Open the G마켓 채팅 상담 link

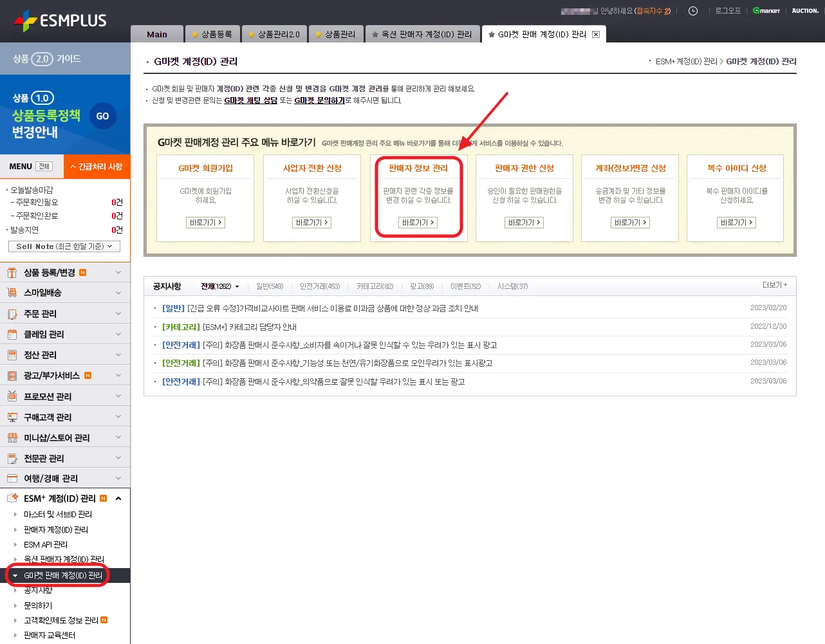pyautogui.click(x=251, y=100)
